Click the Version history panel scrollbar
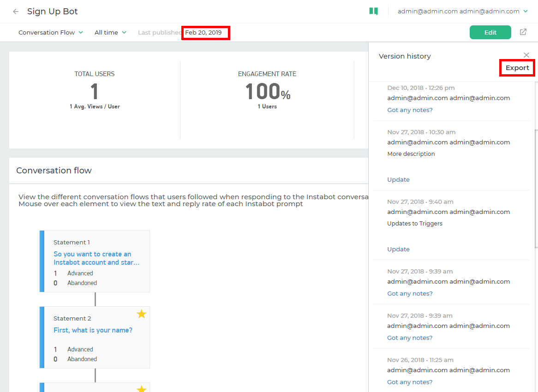This screenshot has height=392, width=538. click(536, 188)
